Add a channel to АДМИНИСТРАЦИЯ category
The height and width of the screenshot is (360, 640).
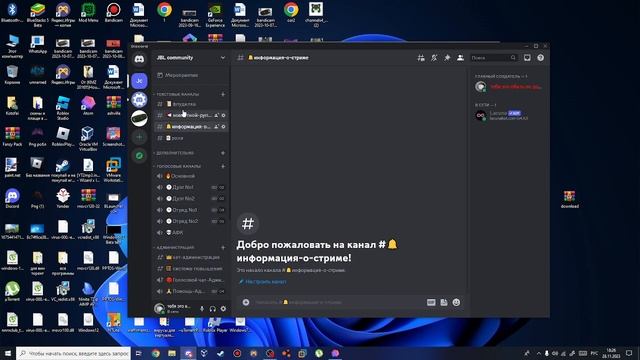(x=223, y=247)
